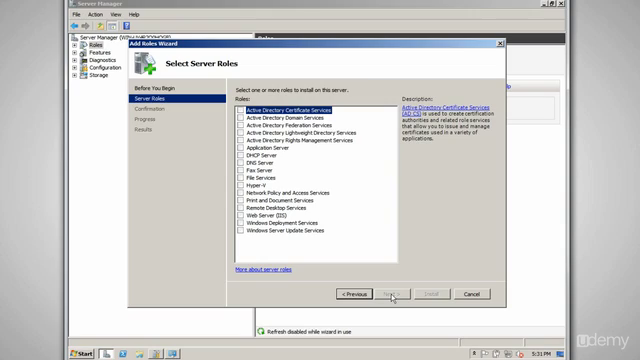Screen dimensions: 640x360
Task: Check Windows Server Update Services checkbox
Action: [240, 231]
